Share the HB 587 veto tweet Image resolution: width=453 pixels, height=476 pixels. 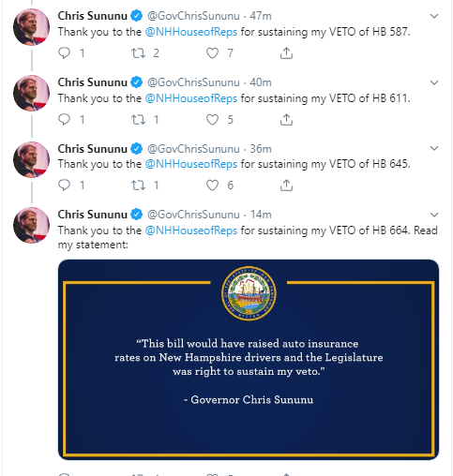(286, 53)
